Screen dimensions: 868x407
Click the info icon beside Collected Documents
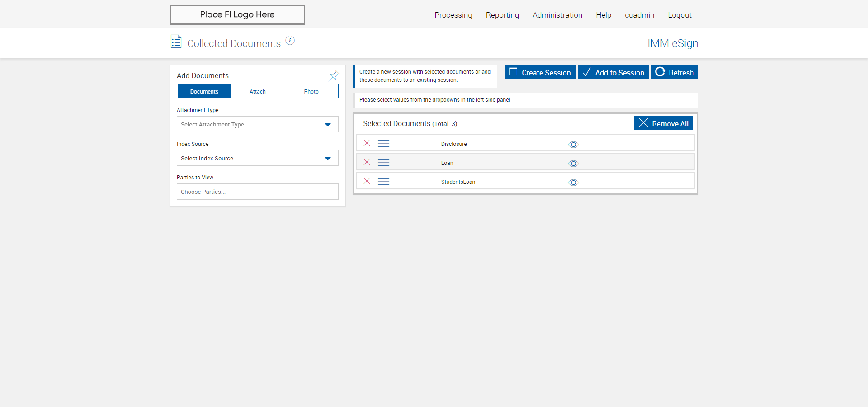290,41
